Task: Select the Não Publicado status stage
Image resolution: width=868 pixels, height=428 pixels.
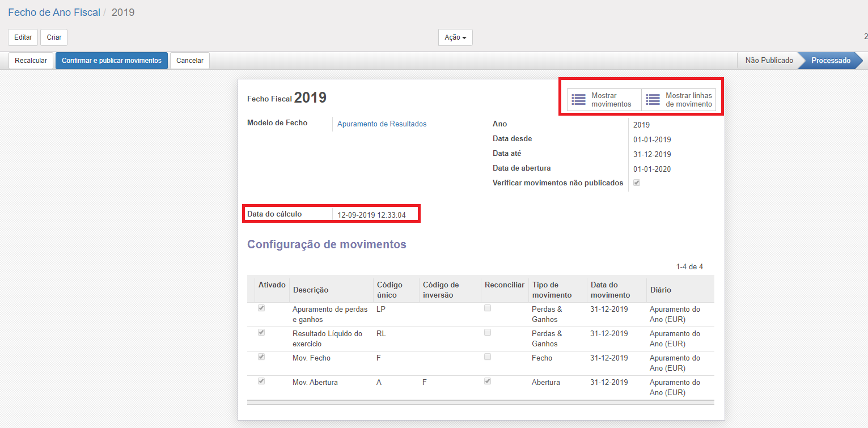Action: [769, 61]
